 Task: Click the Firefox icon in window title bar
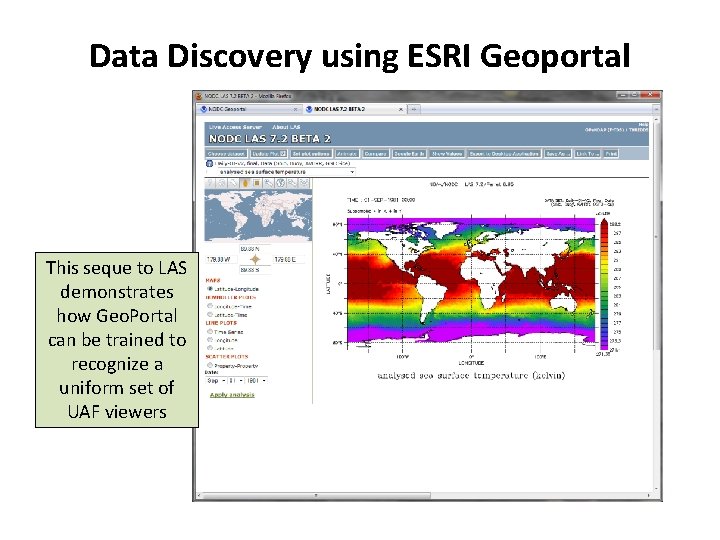(x=199, y=96)
